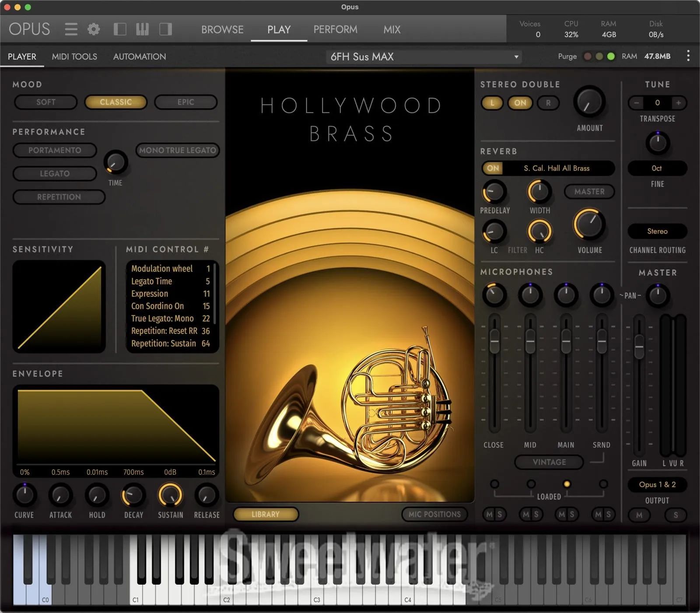Image resolution: width=700 pixels, height=613 pixels.
Task: Toggle Stereo Double ON button
Action: point(520,103)
